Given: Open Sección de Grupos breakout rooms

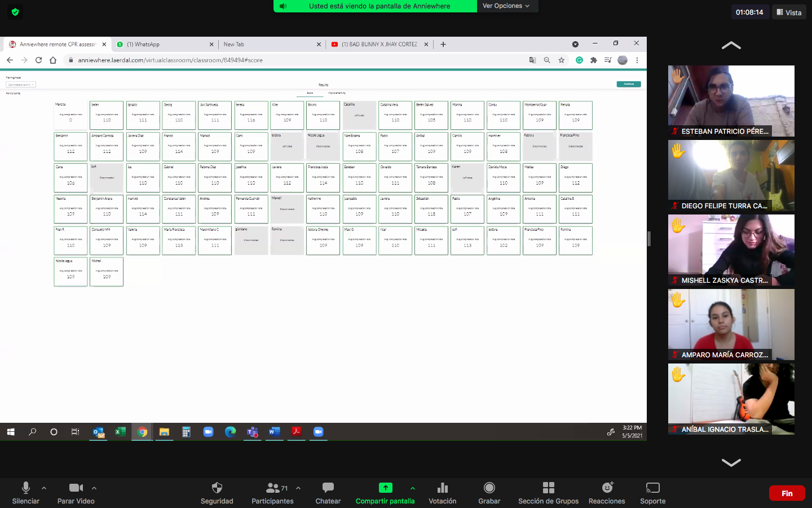Looking at the screenshot, I should pyautogui.click(x=548, y=488).
